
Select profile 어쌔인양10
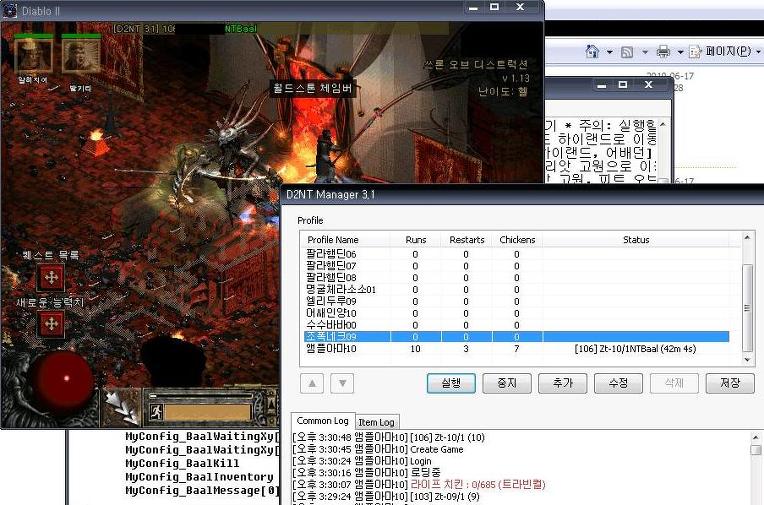coord(516,313)
